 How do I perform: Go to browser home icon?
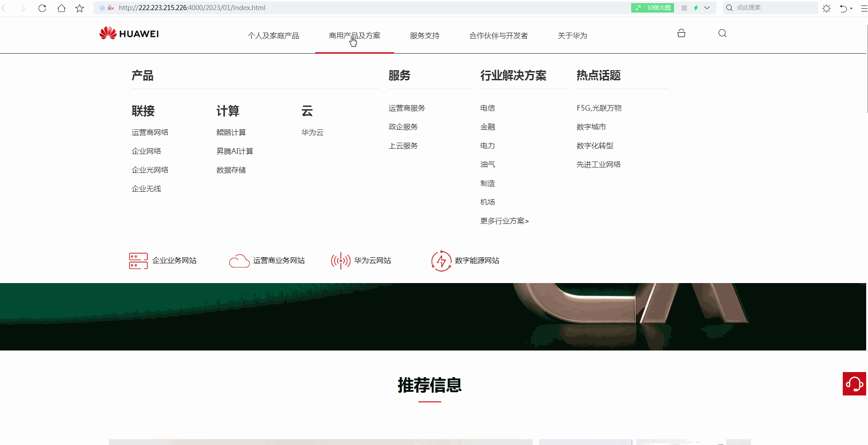click(61, 8)
